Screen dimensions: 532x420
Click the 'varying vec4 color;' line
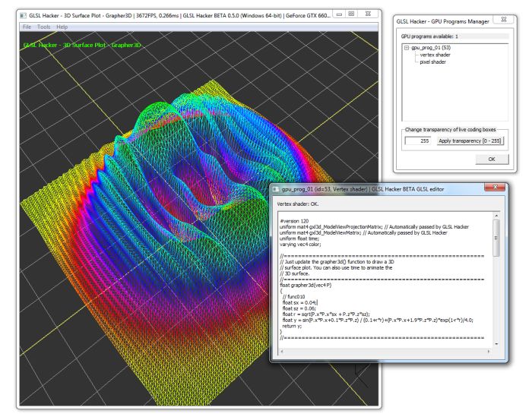point(300,245)
